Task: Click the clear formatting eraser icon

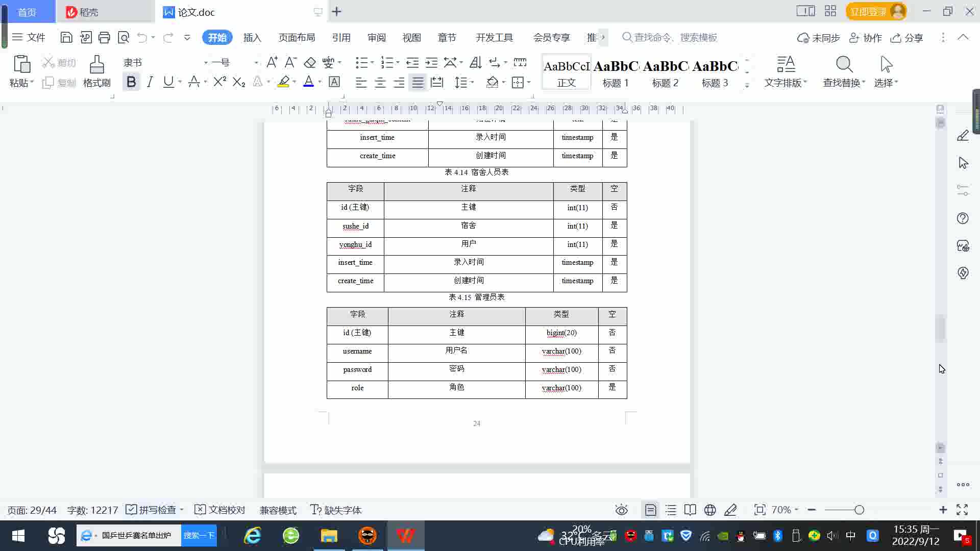Action: 310,62
